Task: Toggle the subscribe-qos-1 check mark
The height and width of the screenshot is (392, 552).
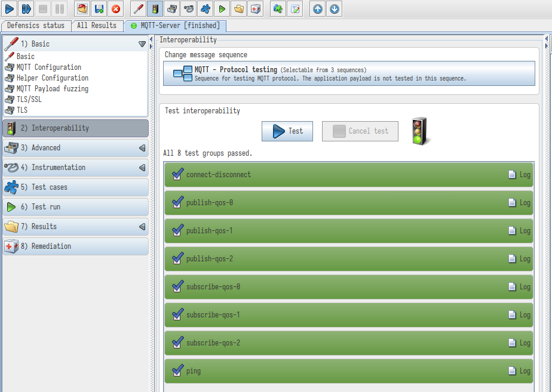Action: [x=178, y=314]
